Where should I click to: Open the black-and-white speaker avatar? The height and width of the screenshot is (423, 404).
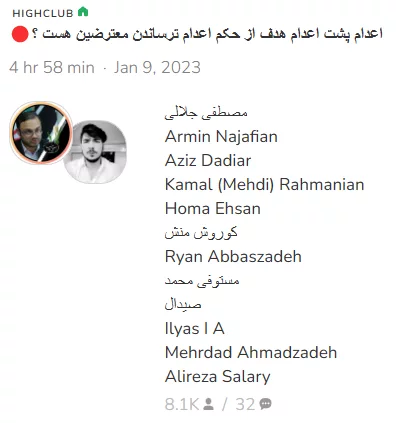point(95,152)
